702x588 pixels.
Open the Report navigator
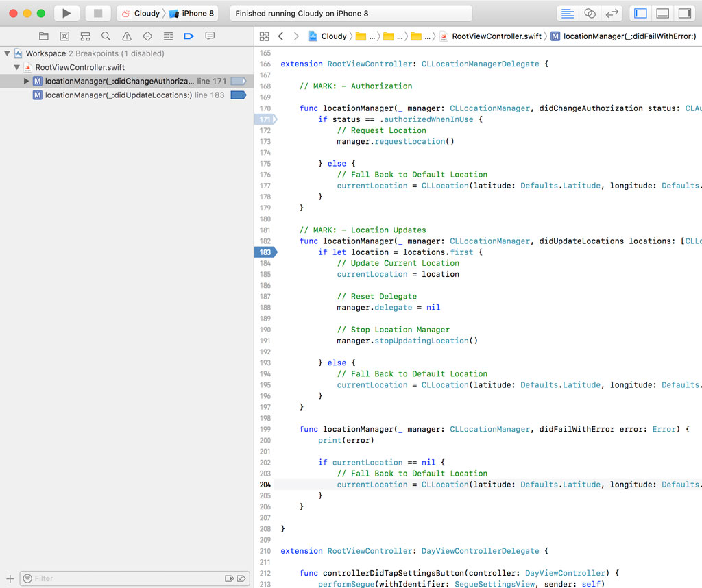click(210, 36)
